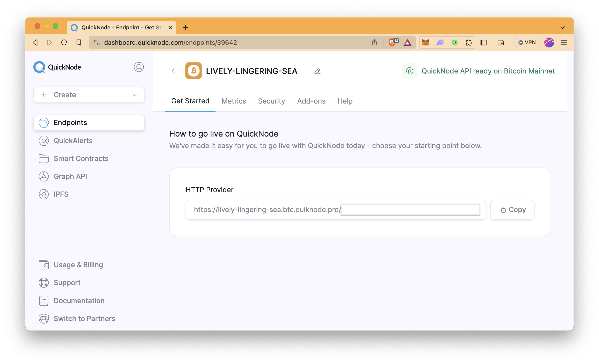View site information icon in address bar
Viewport: 599px width, 364px height.
pos(97,43)
